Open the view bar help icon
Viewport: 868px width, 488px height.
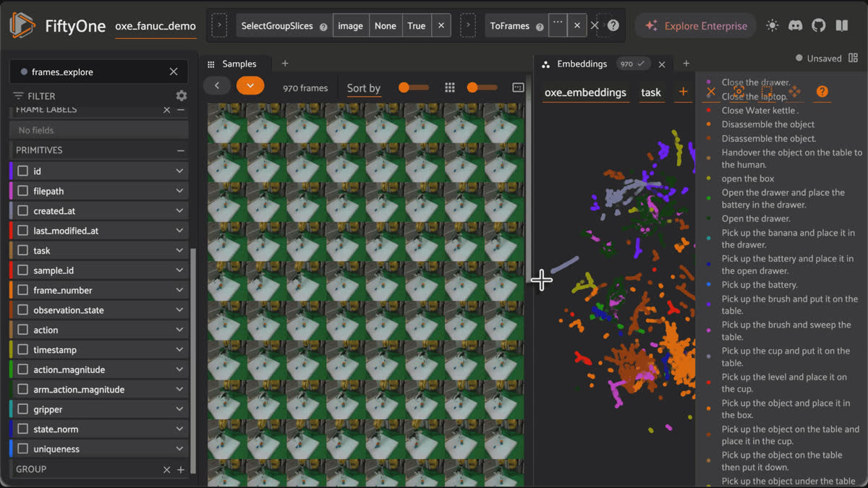click(x=613, y=25)
